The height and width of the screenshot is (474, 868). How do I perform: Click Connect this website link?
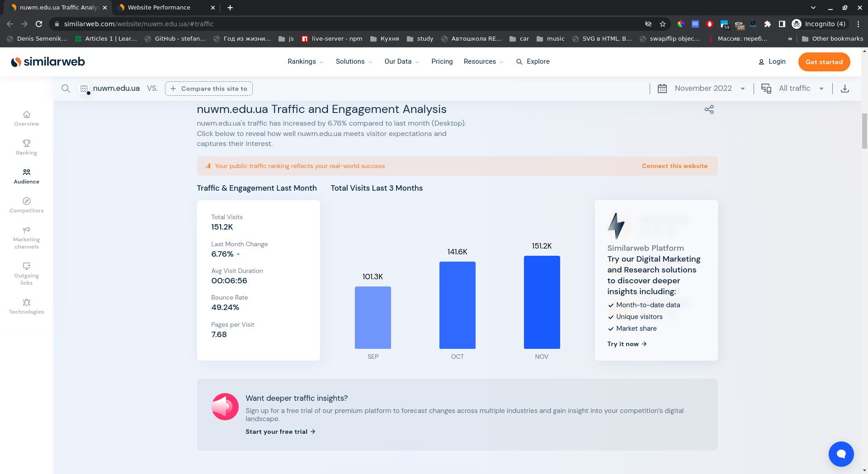pos(675,166)
